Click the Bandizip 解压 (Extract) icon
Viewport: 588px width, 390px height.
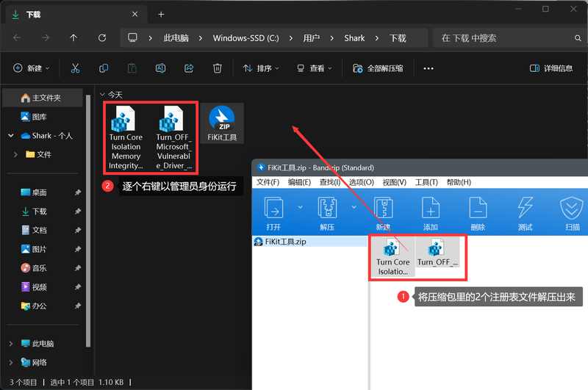tap(327, 212)
